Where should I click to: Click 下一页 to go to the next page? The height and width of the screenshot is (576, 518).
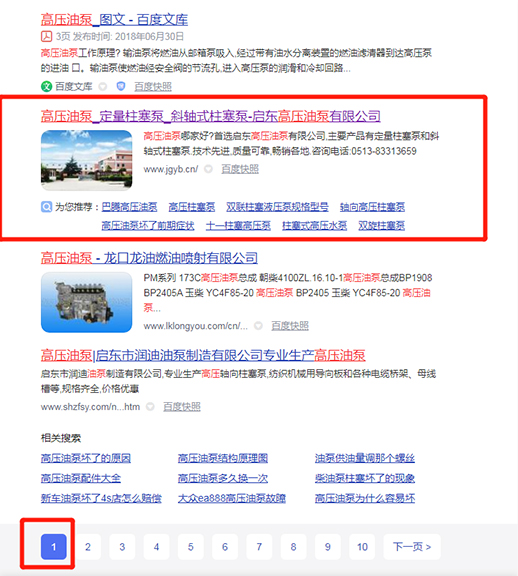[x=412, y=547]
